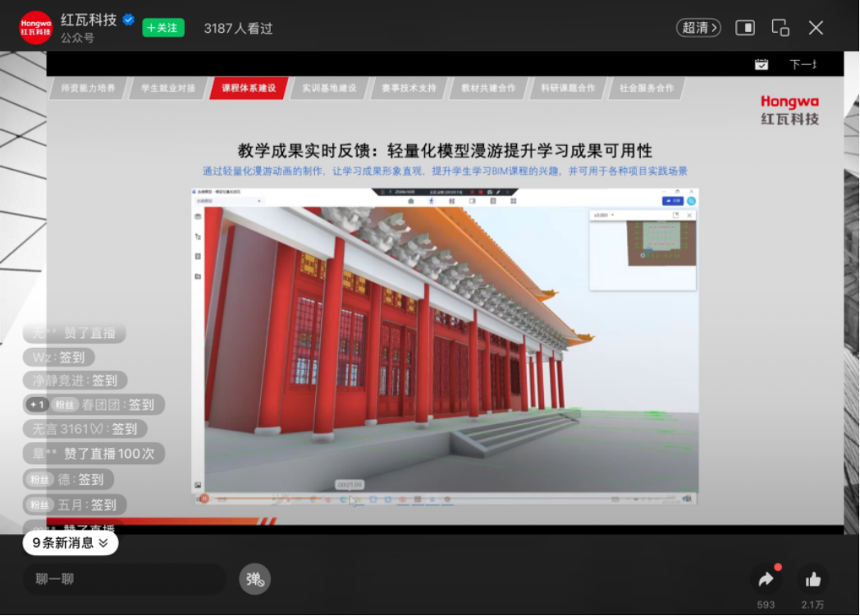
Task: Click the 下一步 control in the slide header
Action: (803, 64)
